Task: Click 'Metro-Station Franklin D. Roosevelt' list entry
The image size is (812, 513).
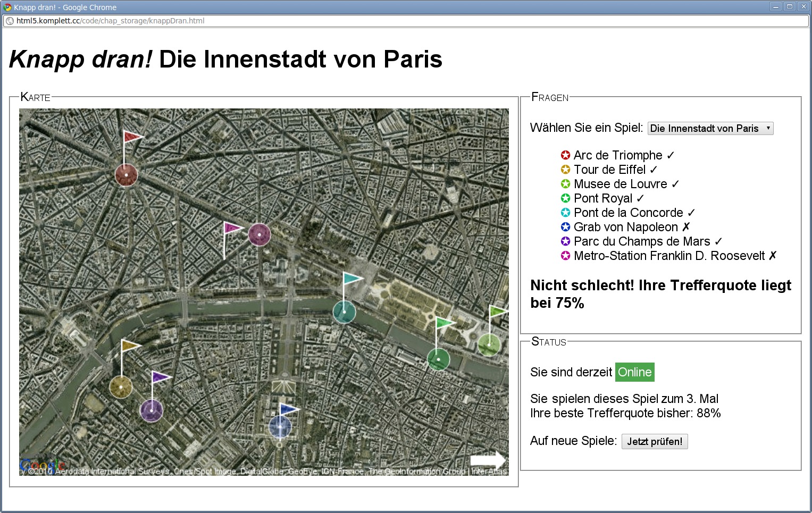Action: [669, 256]
